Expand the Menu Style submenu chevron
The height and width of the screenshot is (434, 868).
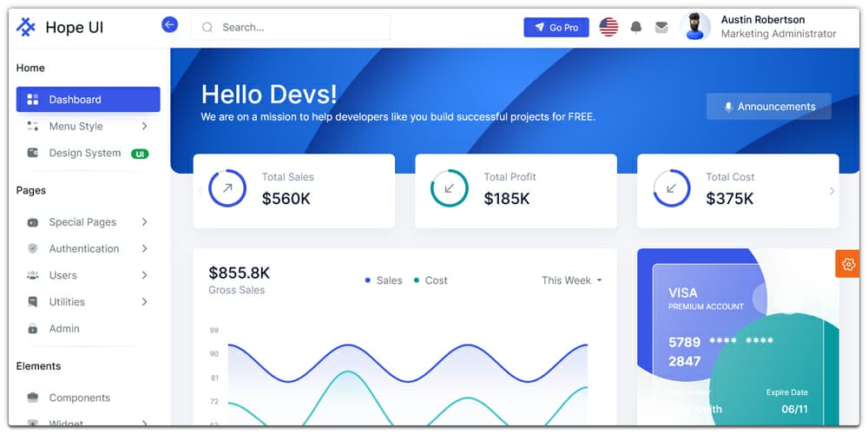(144, 126)
